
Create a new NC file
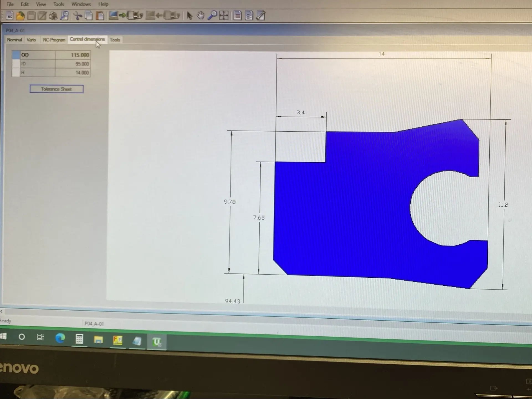pyautogui.click(x=10, y=16)
